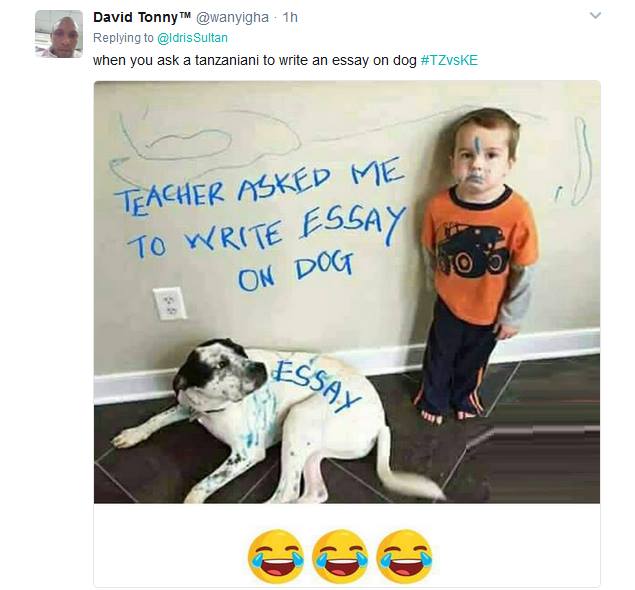Click the monster truck graphic on shirt
The height and width of the screenshot is (590, 635).
tap(473, 249)
